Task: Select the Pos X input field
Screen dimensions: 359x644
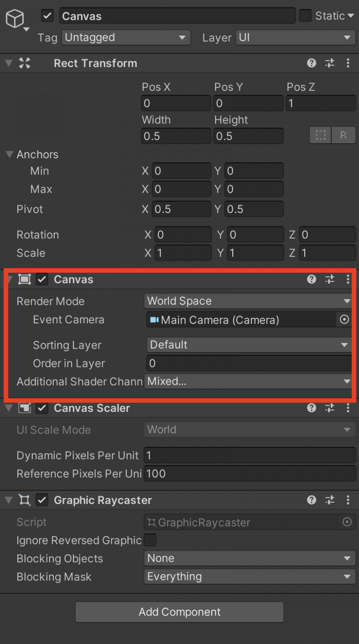Action: click(x=176, y=103)
